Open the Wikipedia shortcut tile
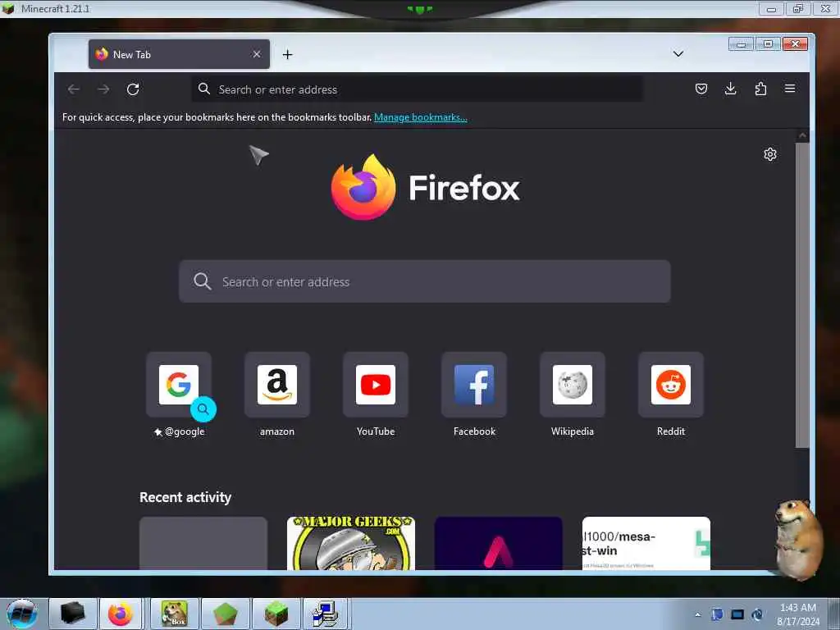Screen dimensions: 840x630 (x=572, y=385)
